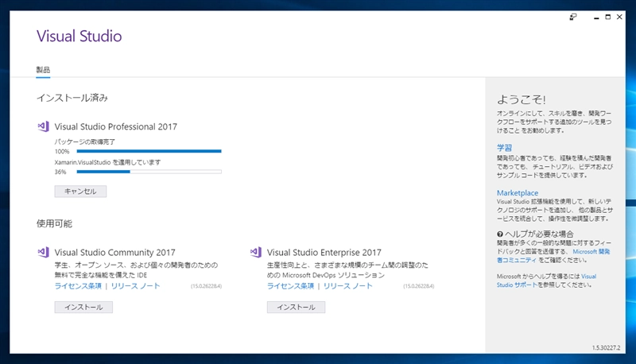Click the Visual Studio Community 2017 logo icon
The image size is (636, 364).
click(x=44, y=252)
